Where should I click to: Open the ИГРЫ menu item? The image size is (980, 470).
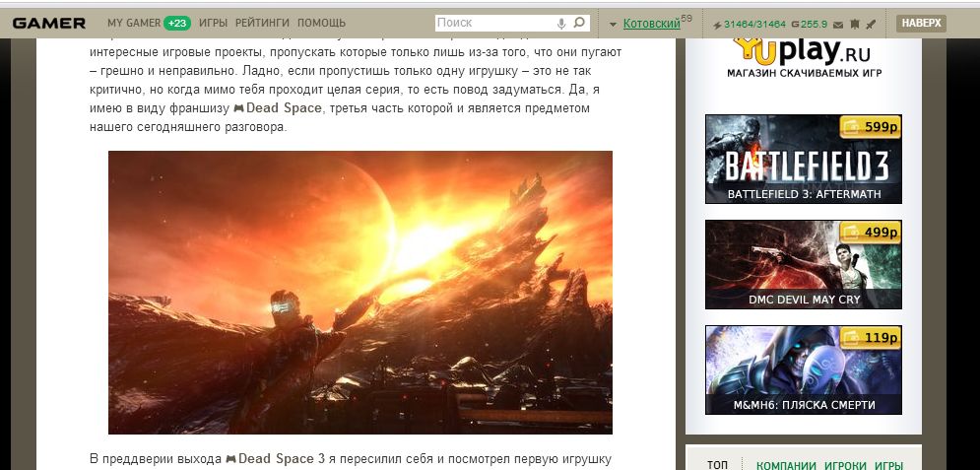(x=213, y=23)
